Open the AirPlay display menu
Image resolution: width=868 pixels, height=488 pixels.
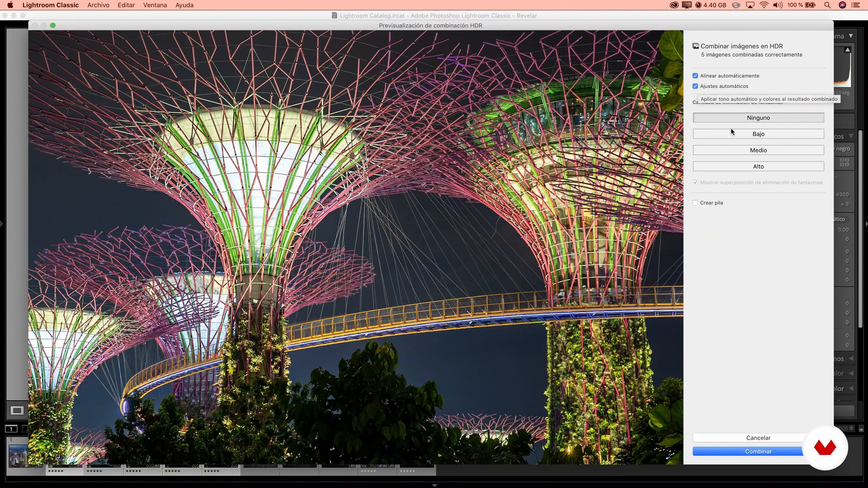click(750, 5)
